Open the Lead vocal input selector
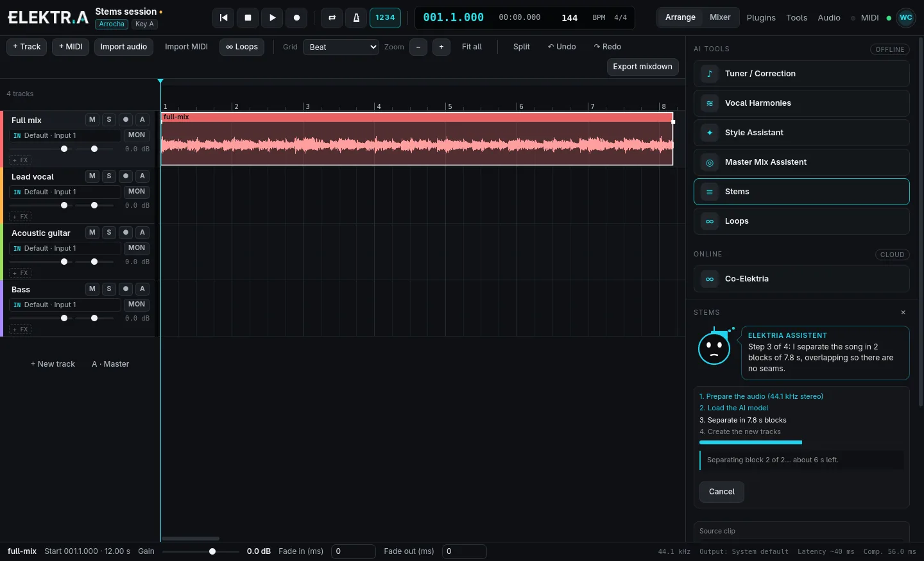The image size is (924, 561). point(65,192)
